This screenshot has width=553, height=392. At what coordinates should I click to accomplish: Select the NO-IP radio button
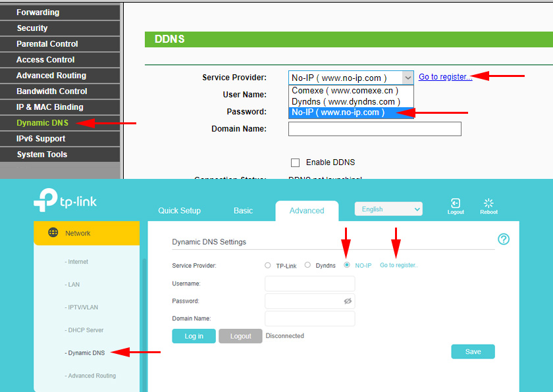coord(346,266)
